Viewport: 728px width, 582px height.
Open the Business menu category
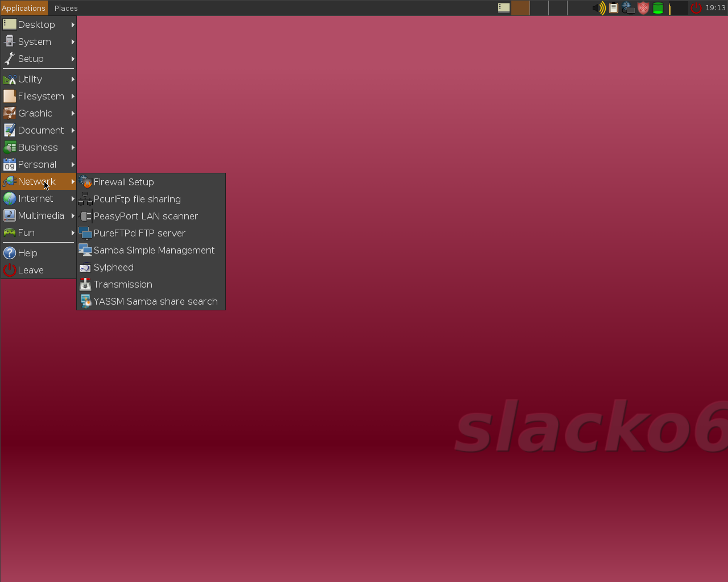coord(39,147)
